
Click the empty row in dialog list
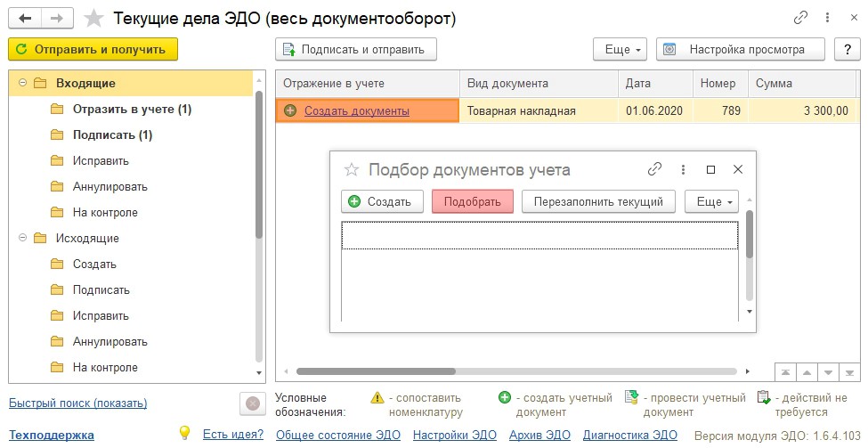539,235
